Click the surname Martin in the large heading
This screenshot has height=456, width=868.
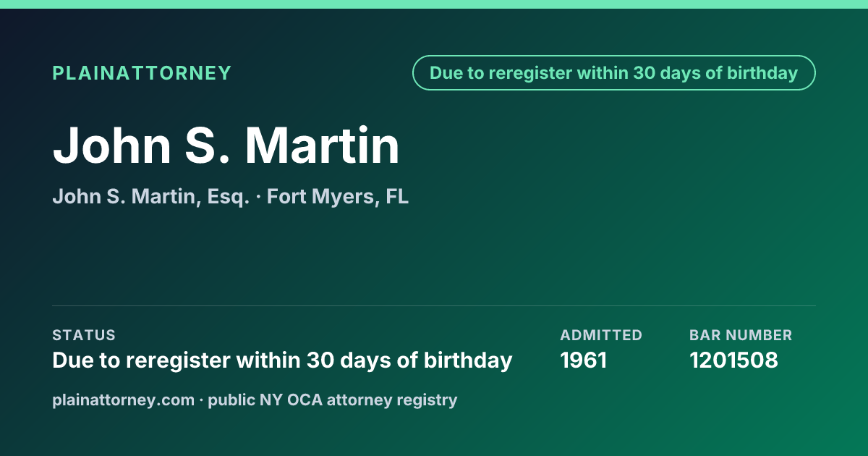tap(322, 145)
